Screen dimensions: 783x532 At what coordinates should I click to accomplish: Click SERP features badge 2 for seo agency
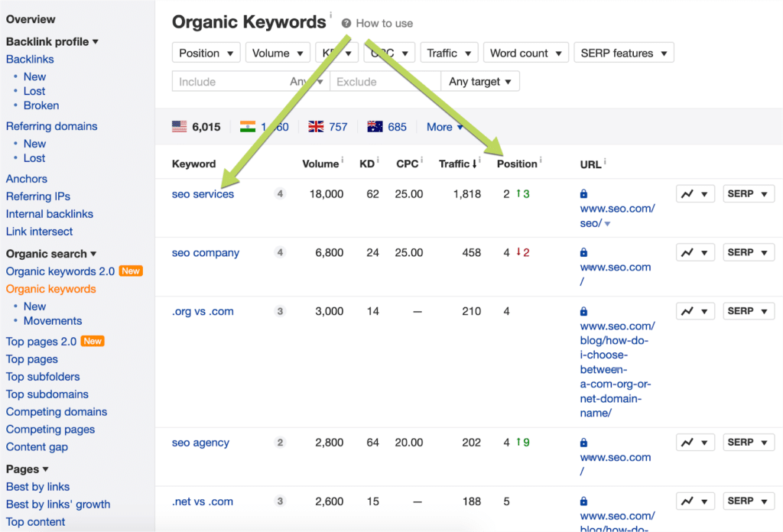[x=280, y=443]
